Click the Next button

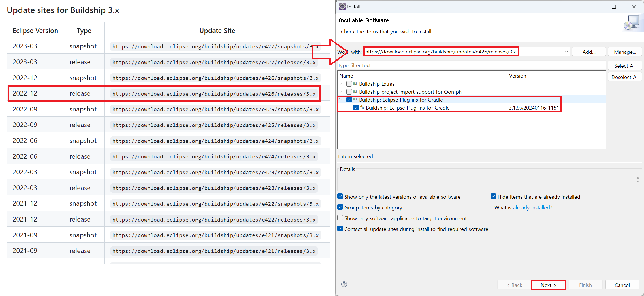click(548, 285)
